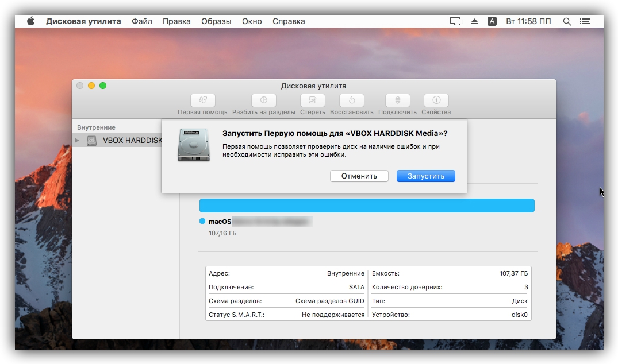Click the Восстановить toolbar icon

coord(352,100)
